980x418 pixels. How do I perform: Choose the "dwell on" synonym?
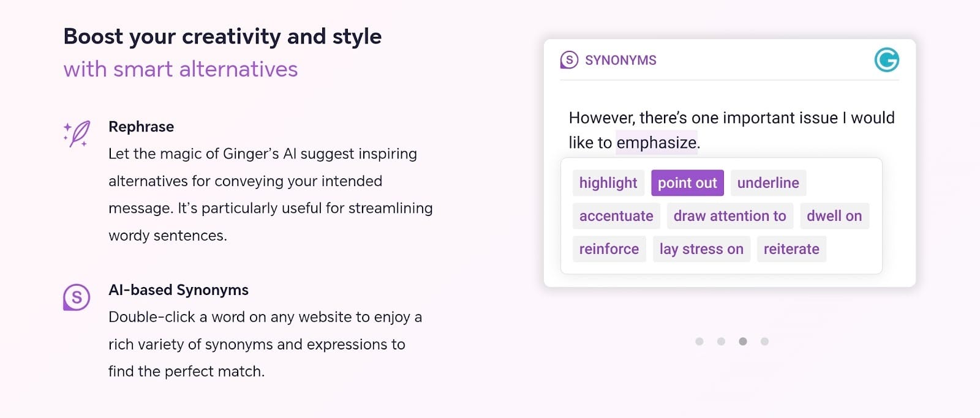point(834,216)
